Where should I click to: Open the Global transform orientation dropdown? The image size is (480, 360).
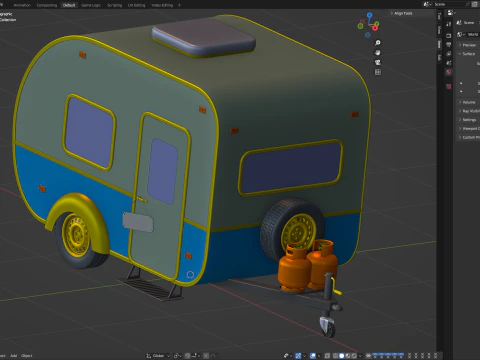point(158,356)
